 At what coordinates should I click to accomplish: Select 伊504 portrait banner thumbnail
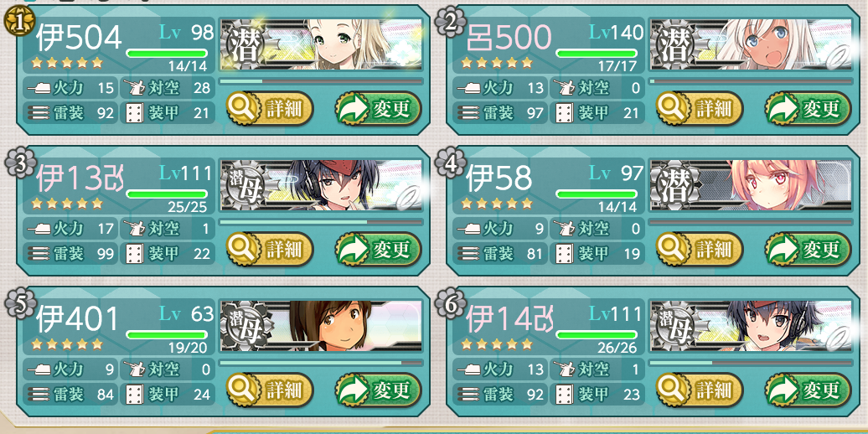click(321, 44)
